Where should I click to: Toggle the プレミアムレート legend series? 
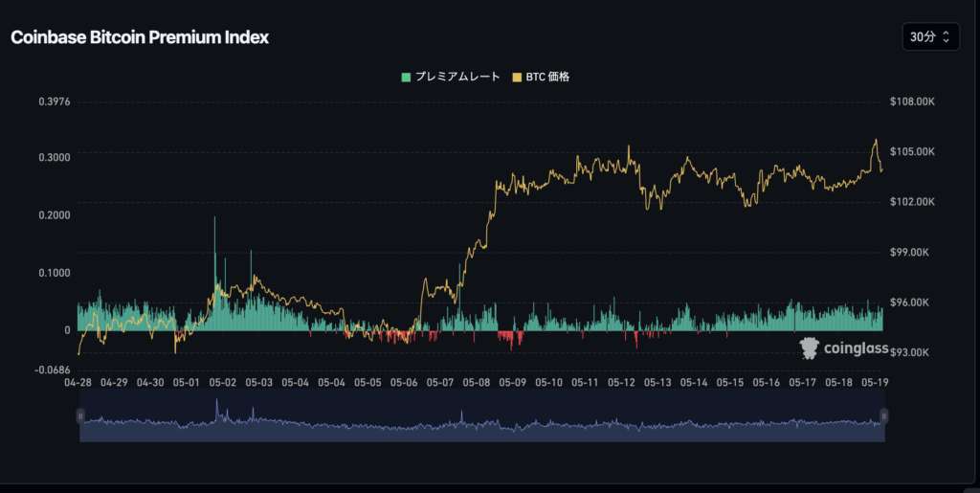[451, 77]
